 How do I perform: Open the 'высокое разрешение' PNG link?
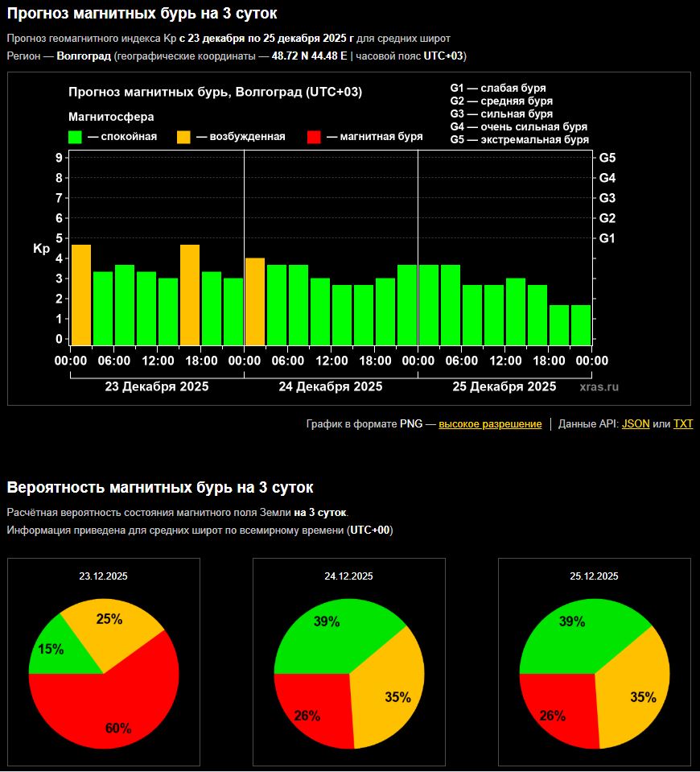(490, 424)
